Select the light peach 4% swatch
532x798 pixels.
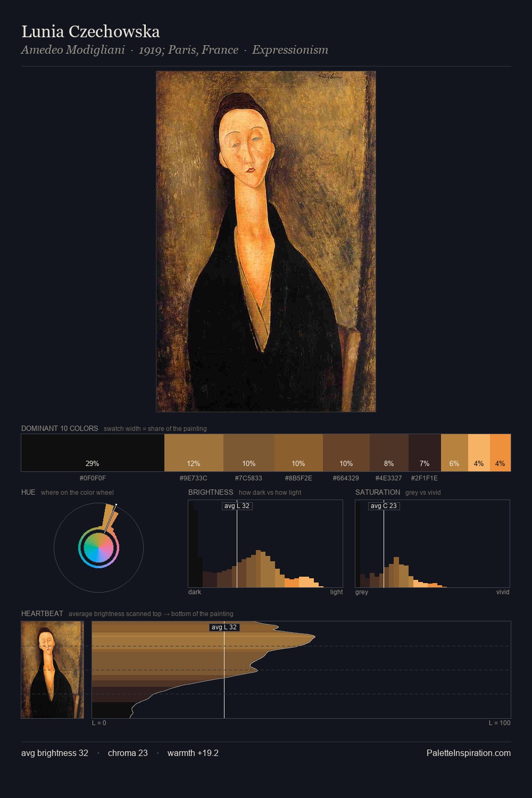[x=479, y=453]
